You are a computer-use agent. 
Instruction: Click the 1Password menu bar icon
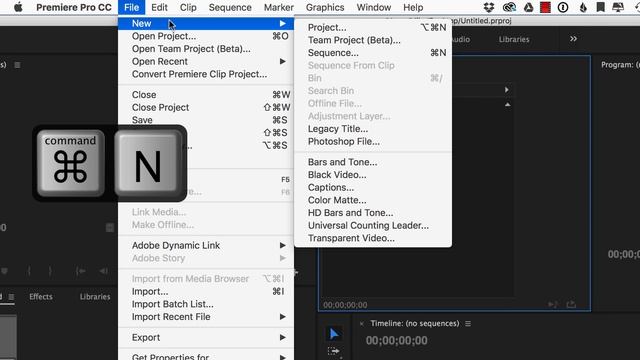563,7
